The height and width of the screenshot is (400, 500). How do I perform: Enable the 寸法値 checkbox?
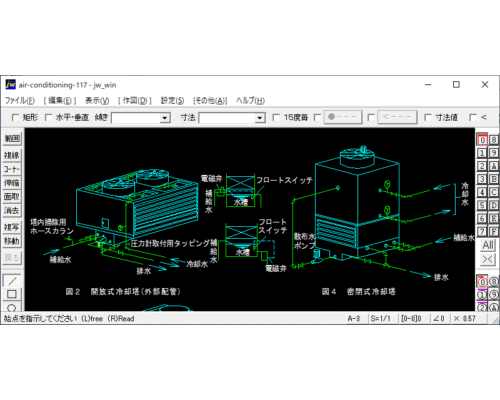[x=428, y=118]
